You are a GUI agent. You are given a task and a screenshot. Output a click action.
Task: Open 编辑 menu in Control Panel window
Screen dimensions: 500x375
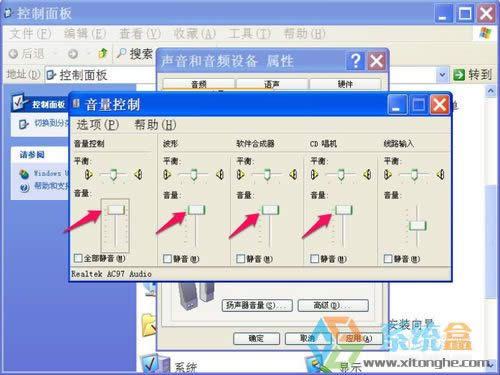coord(85,34)
